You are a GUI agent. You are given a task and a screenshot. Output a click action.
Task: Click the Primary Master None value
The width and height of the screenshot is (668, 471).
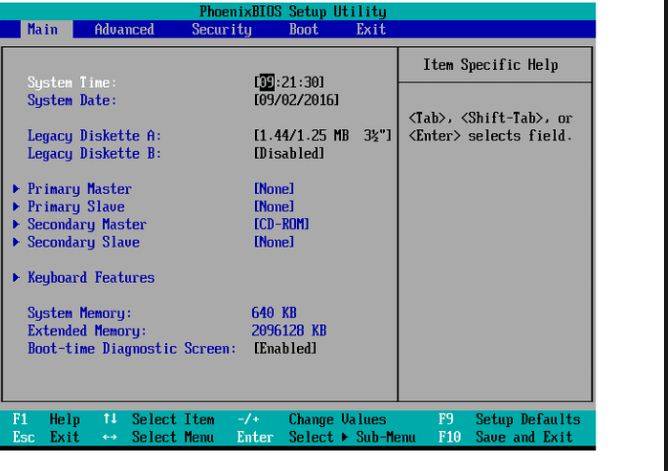[x=274, y=189]
